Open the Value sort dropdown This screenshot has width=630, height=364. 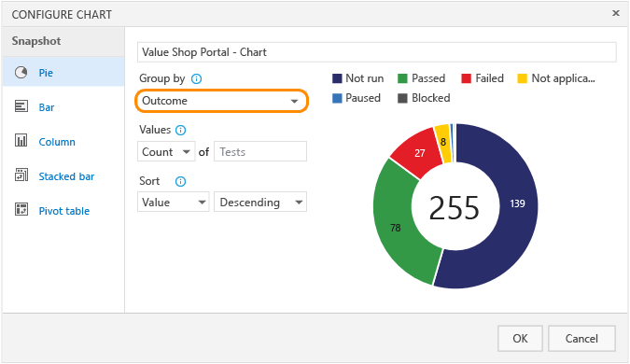(174, 203)
